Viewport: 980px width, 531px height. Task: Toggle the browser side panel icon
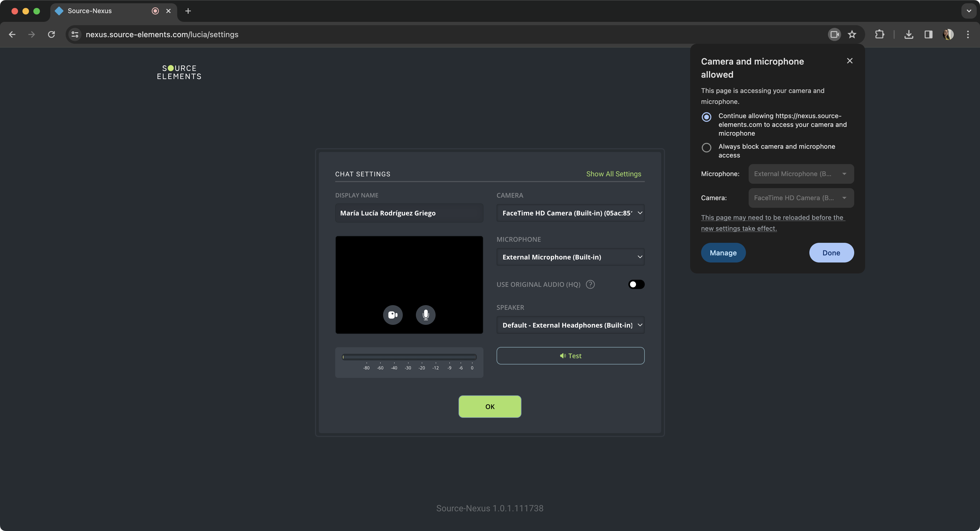tap(928, 35)
